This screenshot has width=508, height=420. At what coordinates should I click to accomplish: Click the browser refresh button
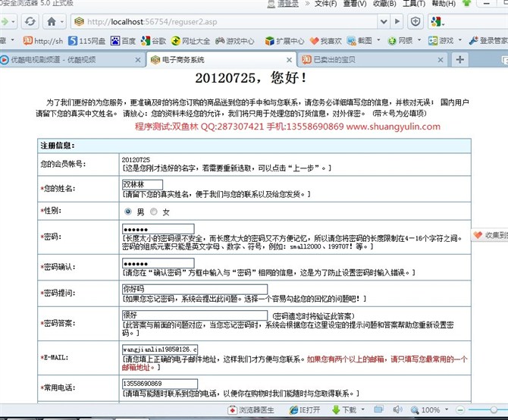coord(29,21)
